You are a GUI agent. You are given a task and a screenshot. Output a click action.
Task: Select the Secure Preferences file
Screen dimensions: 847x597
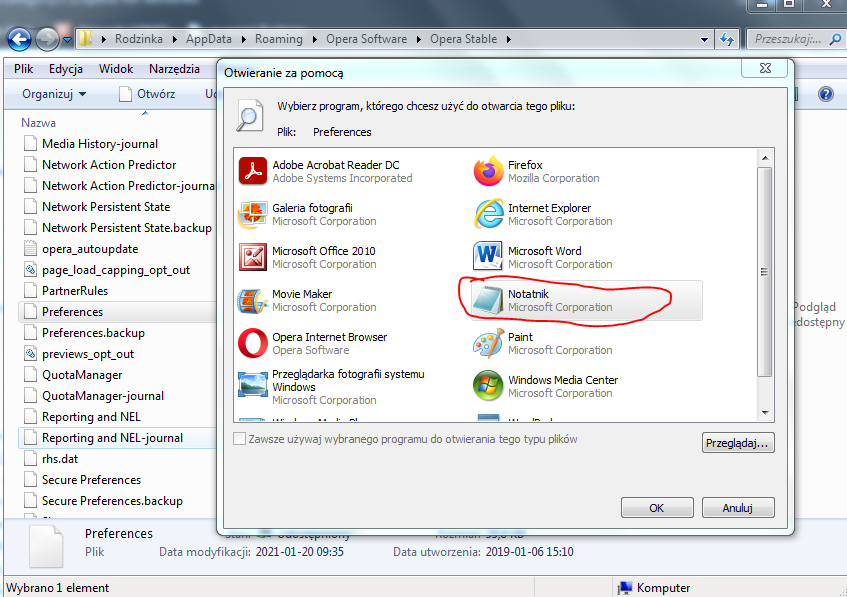click(x=91, y=480)
